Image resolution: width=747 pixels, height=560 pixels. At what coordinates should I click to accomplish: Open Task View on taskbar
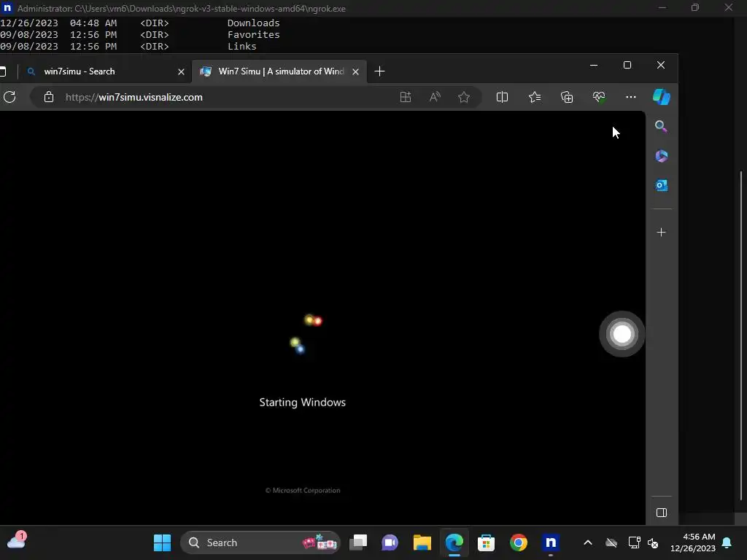tap(358, 542)
